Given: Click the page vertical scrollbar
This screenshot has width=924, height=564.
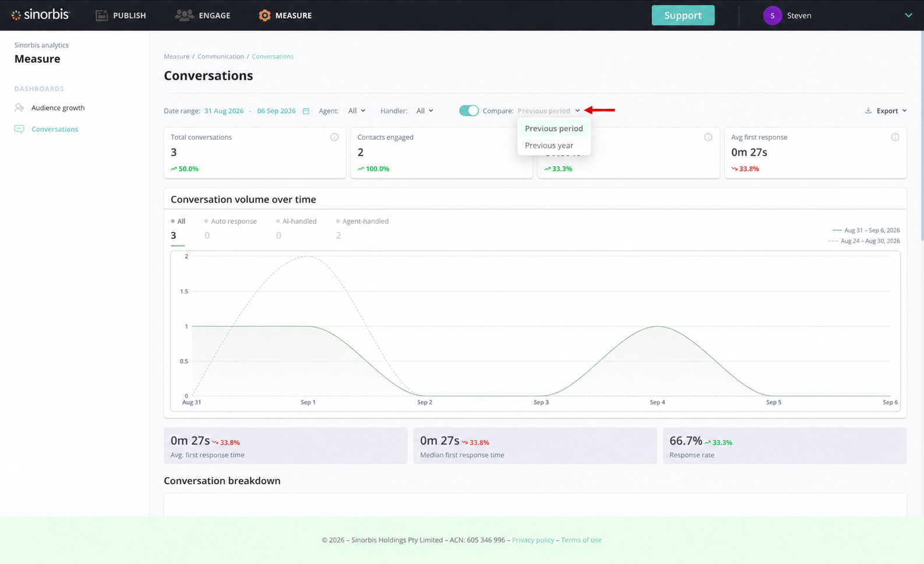Looking at the screenshot, I should [x=922, y=137].
